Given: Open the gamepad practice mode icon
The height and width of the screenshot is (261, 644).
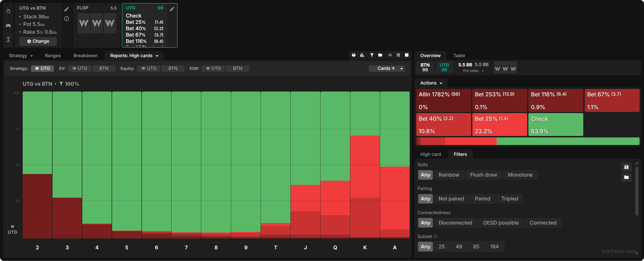Looking at the screenshot, I should pos(8,26).
